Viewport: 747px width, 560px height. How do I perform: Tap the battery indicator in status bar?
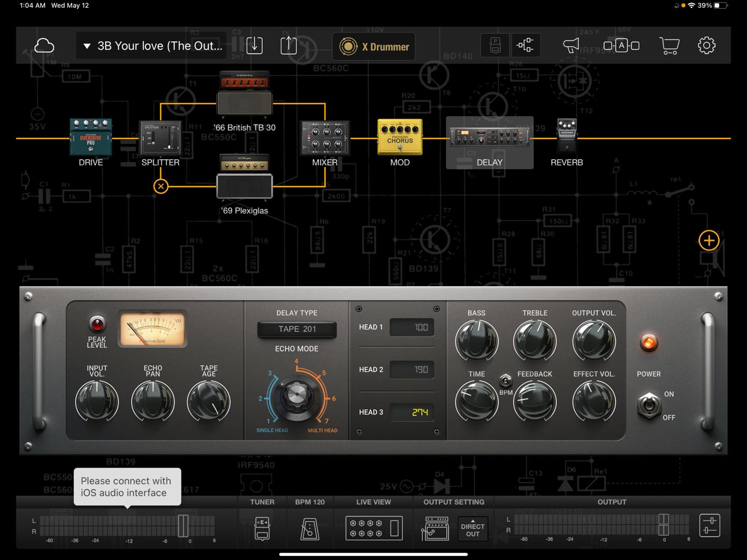721,5
